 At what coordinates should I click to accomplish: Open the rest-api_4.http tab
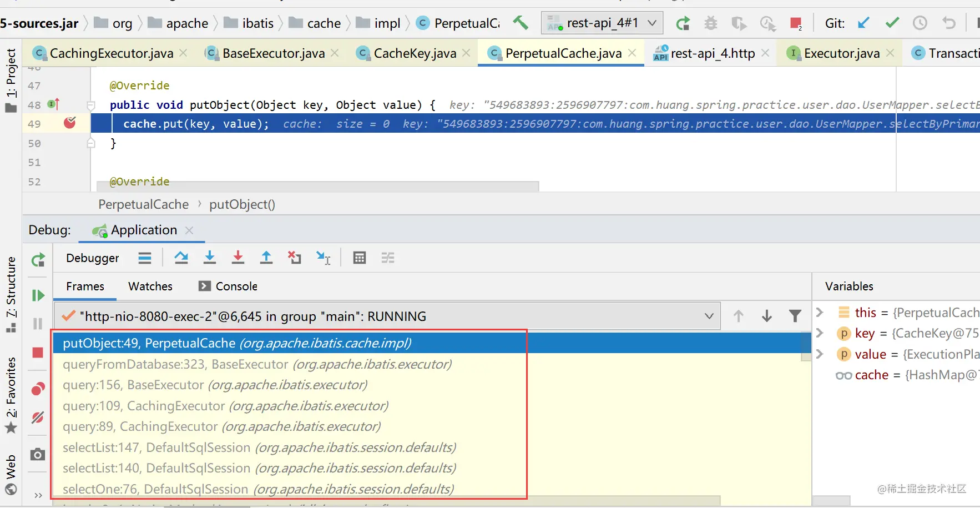point(713,53)
